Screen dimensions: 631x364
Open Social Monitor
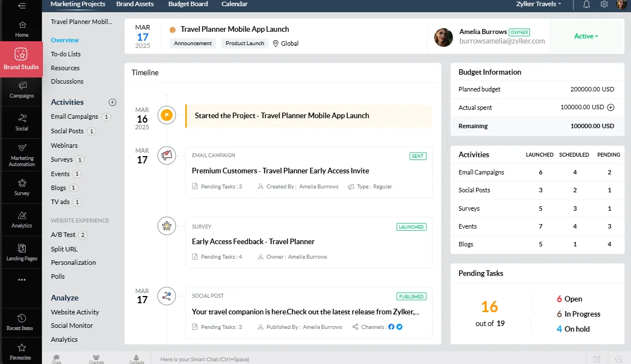point(71,326)
